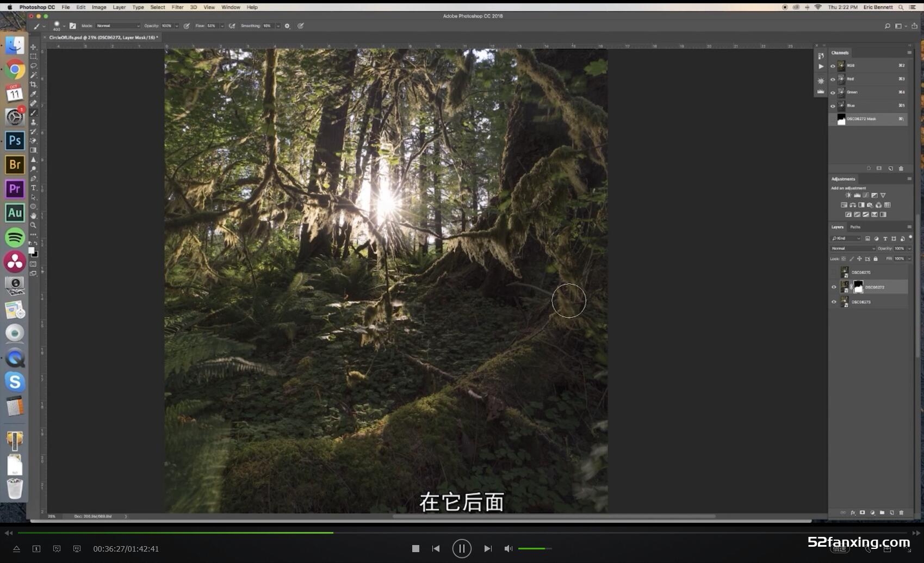924x563 pixels.
Task: Open smoothing options gear icon
Action: pos(287,26)
